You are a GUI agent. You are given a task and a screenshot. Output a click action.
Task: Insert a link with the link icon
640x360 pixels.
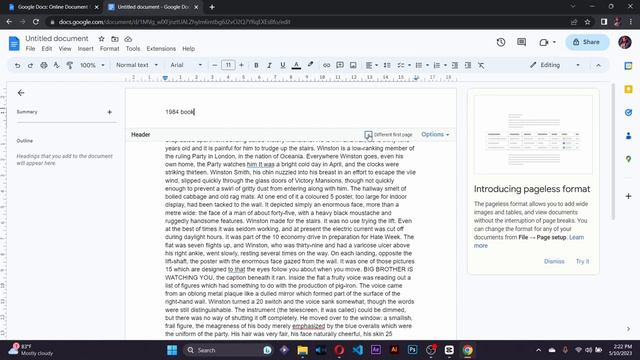327,65
